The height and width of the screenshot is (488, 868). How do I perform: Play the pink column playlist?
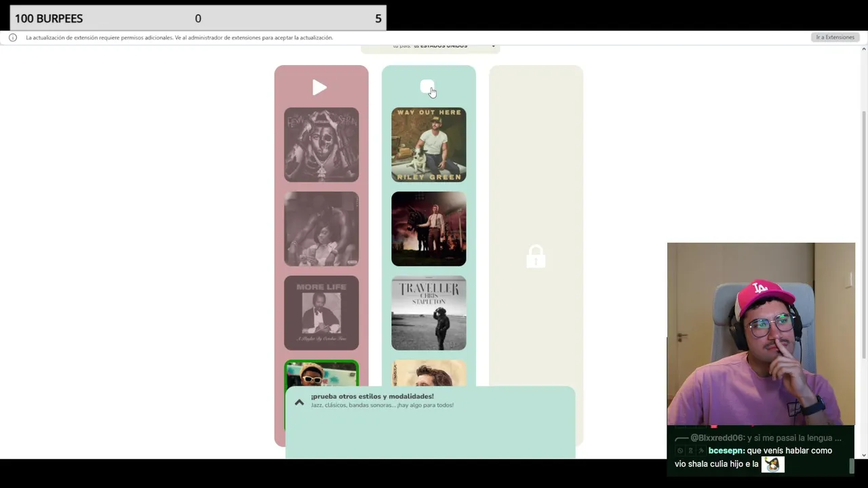[319, 87]
